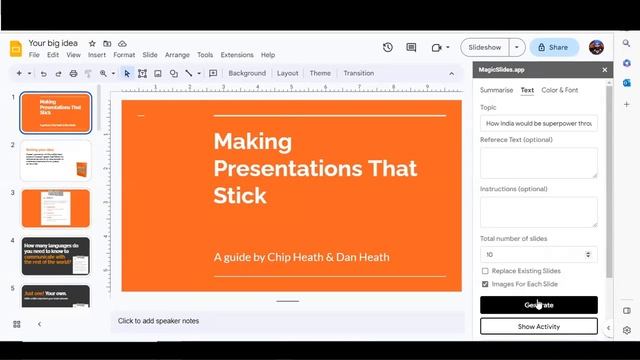
Task: Expand the zoom level dropdown arrow
Action: 113,73
